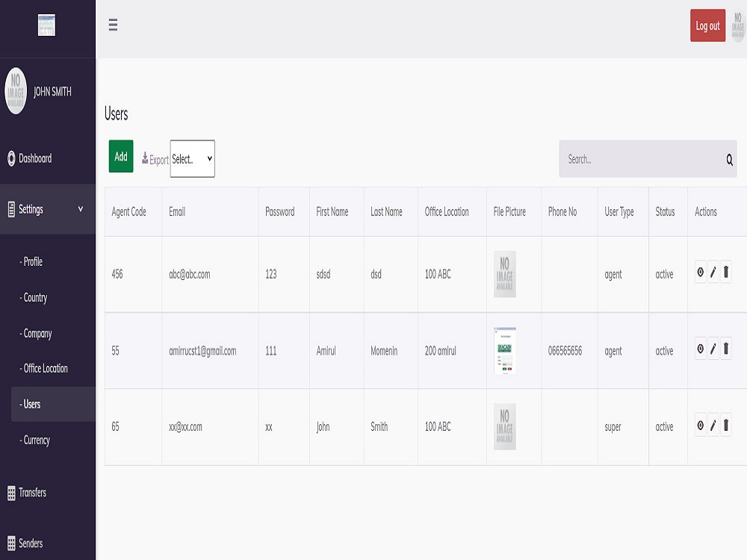The height and width of the screenshot is (560, 747).
Task: Click the hamburger menu icon
Action: 113,25
